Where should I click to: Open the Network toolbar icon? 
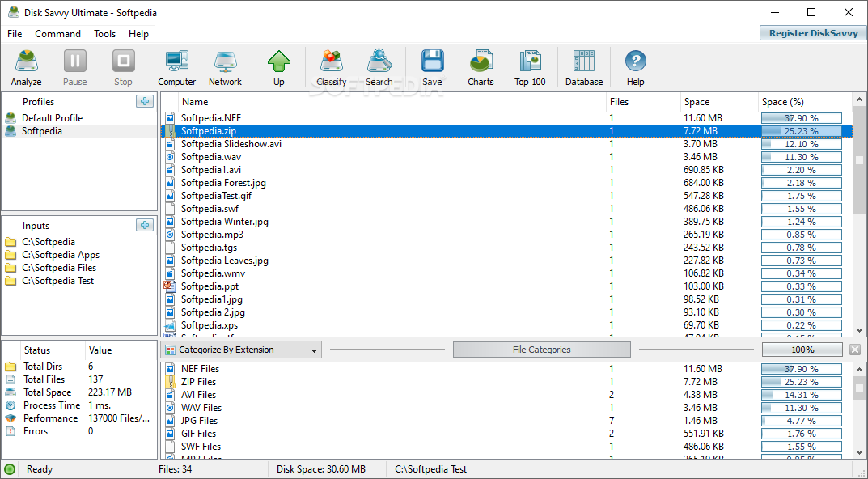[x=225, y=61]
